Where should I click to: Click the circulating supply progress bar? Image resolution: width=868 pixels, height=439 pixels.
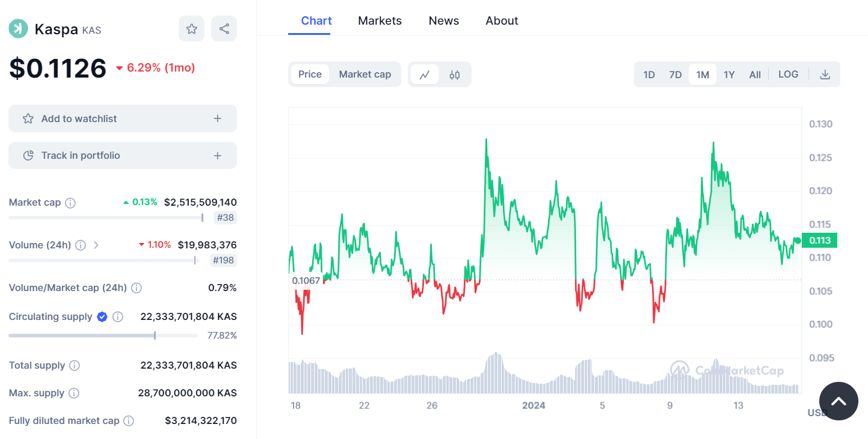point(103,335)
